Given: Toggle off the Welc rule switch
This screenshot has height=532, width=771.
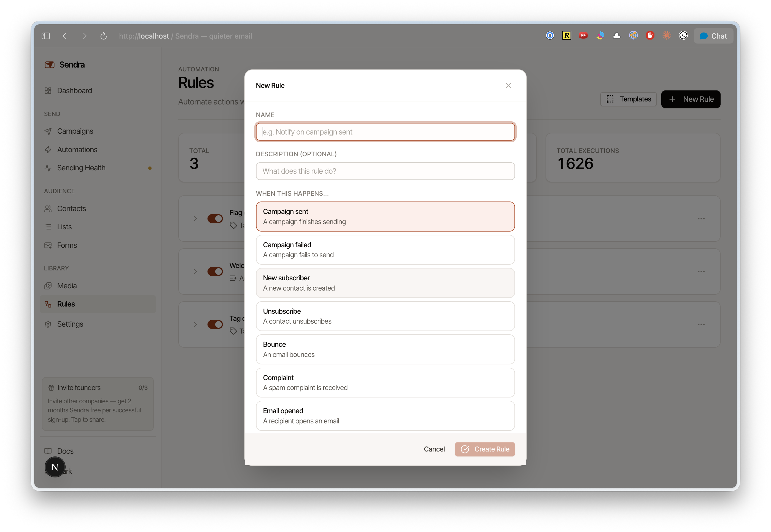Looking at the screenshot, I should click(x=215, y=272).
